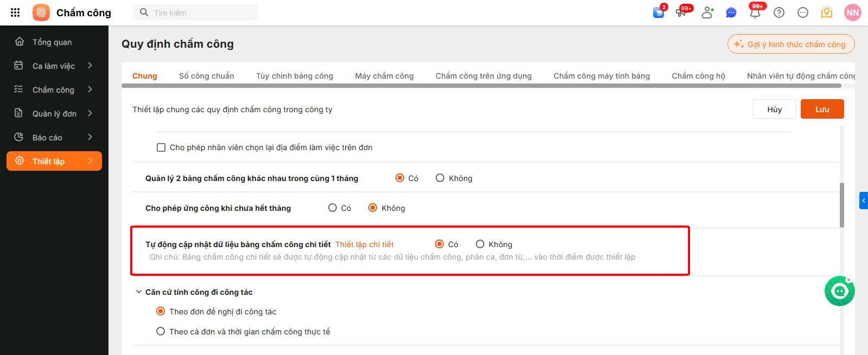Focus the Tìm kiếm search field
The image size is (868, 355).
[x=195, y=12]
